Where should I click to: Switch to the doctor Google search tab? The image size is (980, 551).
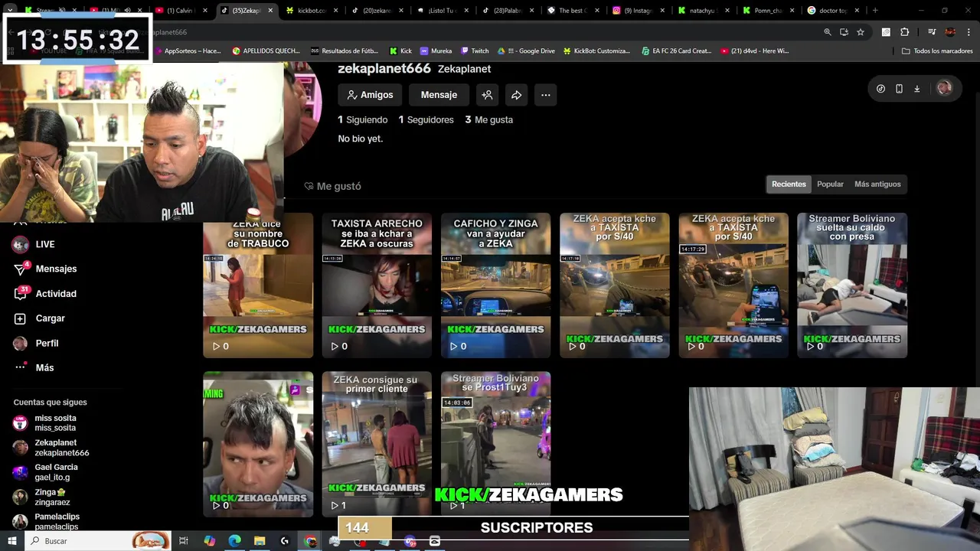point(832,11)
